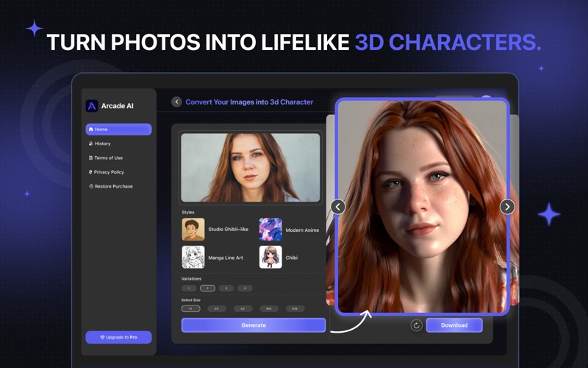
Task: Set Variations to 4
Action: [245, 289]
